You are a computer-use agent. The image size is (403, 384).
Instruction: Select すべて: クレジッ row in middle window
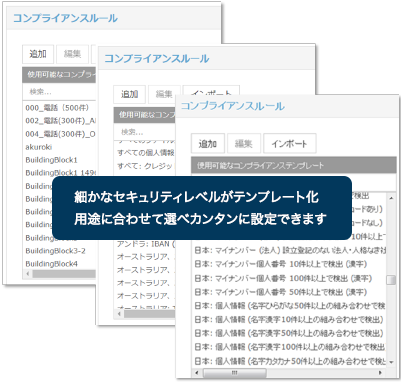145,166
